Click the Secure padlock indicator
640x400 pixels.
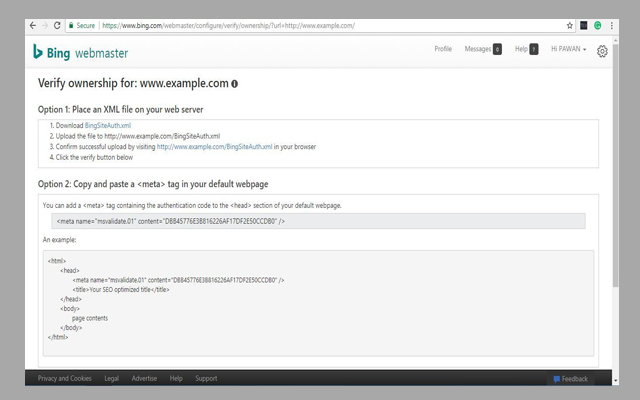(x=82, y=26)
